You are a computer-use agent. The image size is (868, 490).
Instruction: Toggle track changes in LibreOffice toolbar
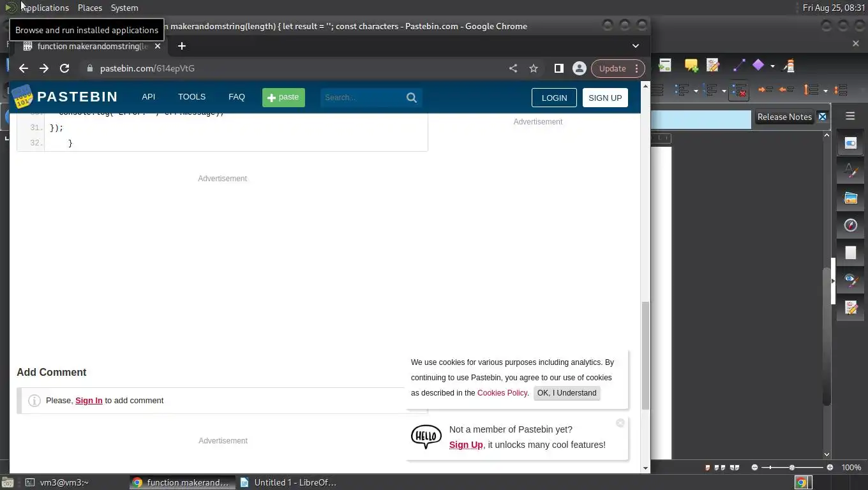(x=713, y=65)
